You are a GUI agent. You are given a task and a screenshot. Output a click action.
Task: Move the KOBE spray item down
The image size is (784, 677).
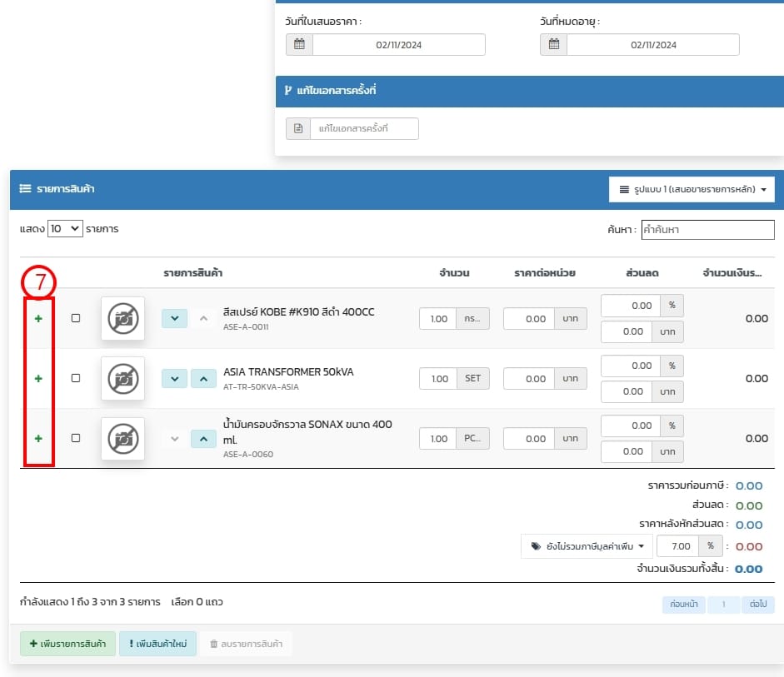click(x=174, y=319)
